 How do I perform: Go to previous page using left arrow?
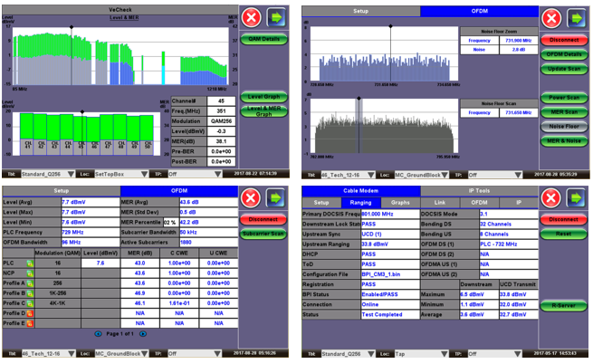coord(99,334)
